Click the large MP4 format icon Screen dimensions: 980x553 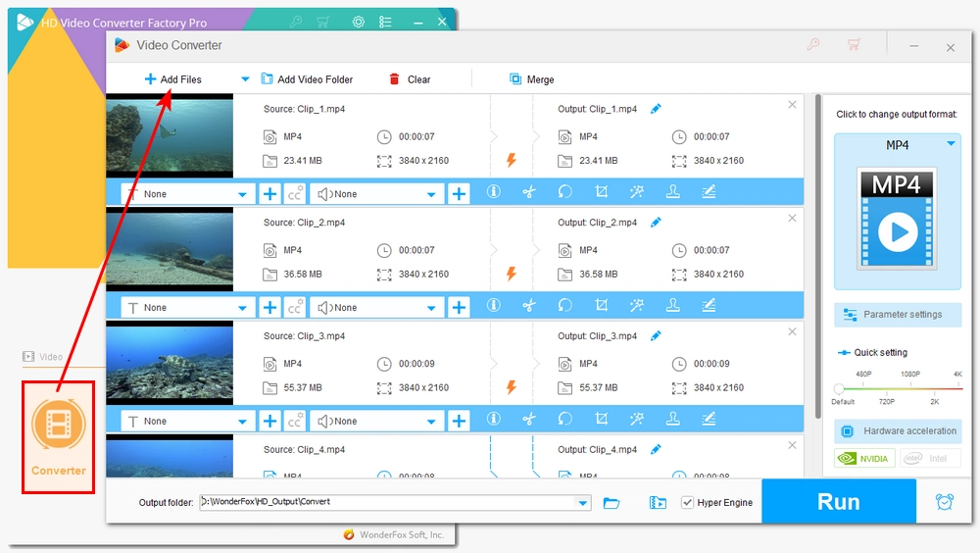898,219
